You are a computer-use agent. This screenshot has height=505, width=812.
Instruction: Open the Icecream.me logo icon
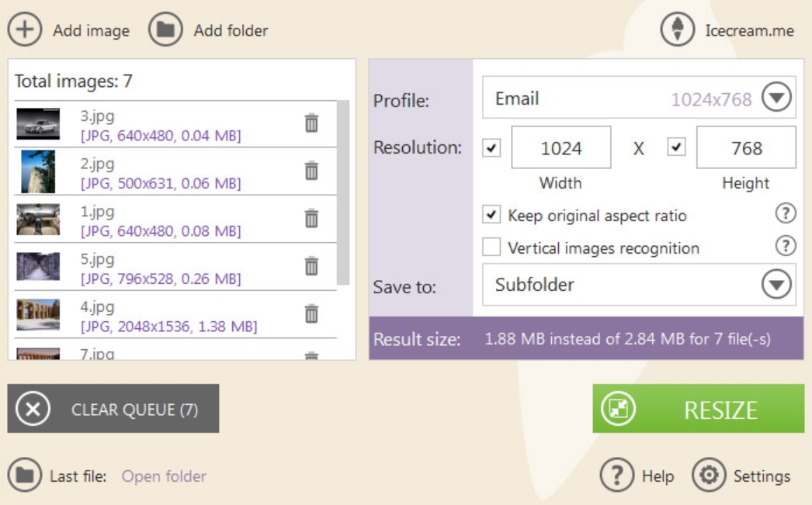point(678,29)
